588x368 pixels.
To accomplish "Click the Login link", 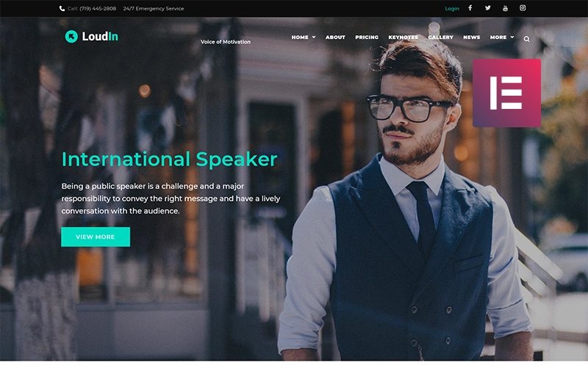I will 452,9.
